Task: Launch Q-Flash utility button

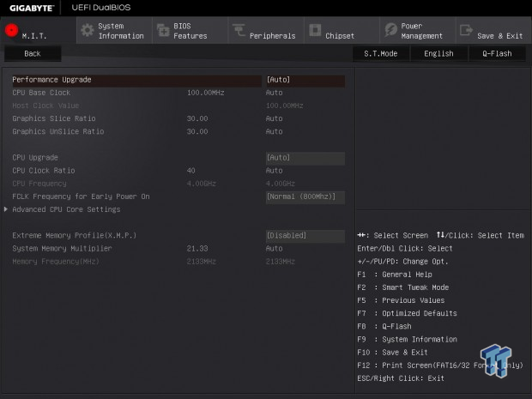Action: pos(497,53)
